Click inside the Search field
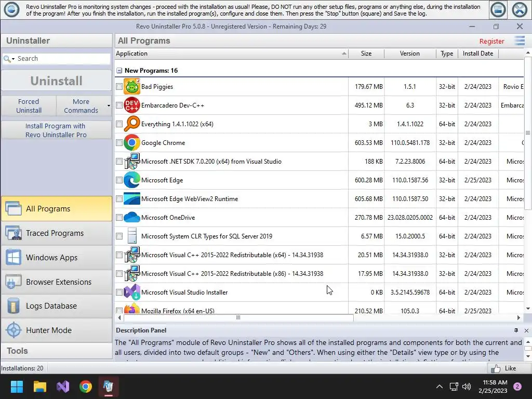 63,58
